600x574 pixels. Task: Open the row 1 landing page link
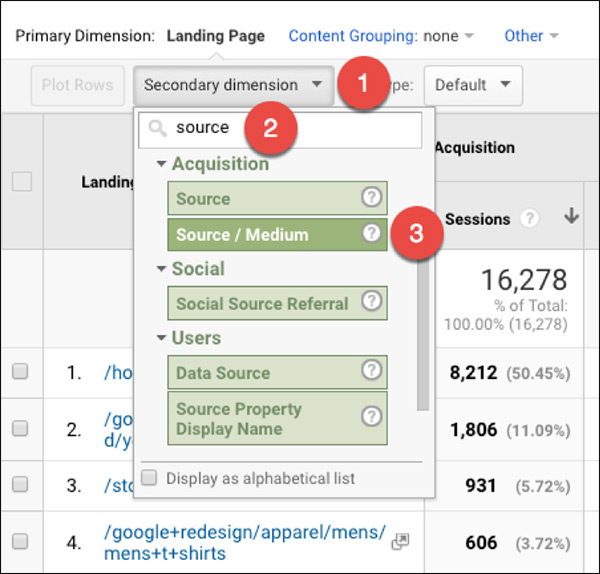(x=118, y=373)
